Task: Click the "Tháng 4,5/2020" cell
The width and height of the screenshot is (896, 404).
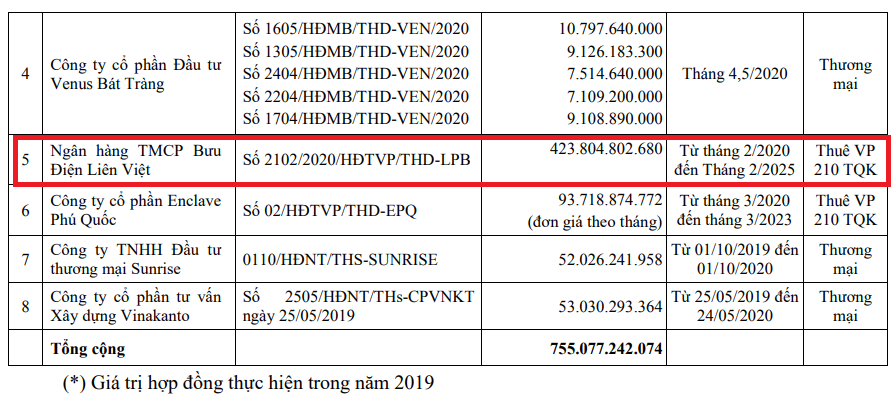Action: pos(734,74)
